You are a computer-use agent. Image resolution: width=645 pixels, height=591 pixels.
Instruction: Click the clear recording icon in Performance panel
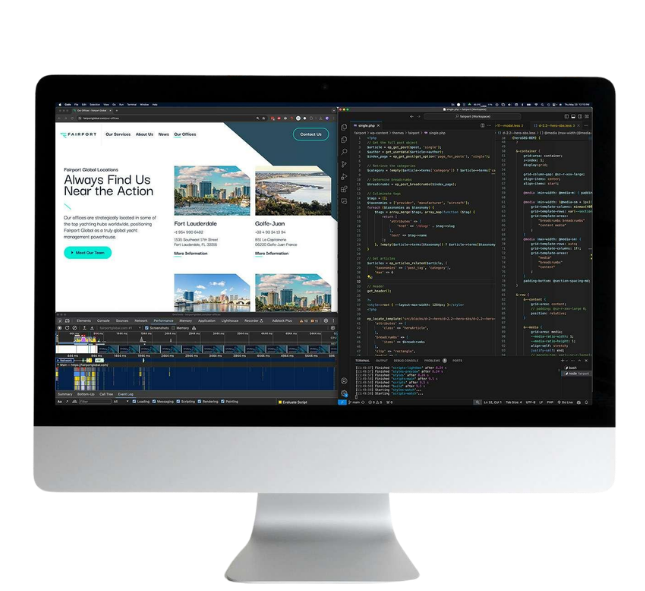[x=74, y=328]
